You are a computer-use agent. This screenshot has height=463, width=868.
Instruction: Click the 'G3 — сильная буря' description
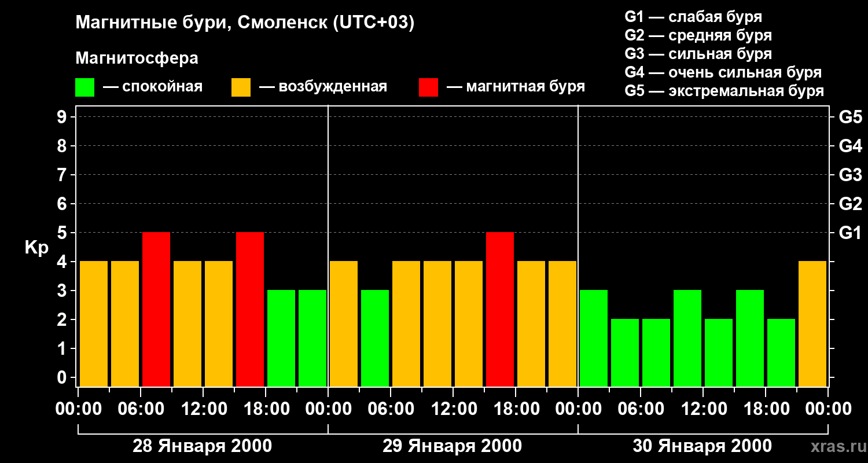(x=698, y=54)
